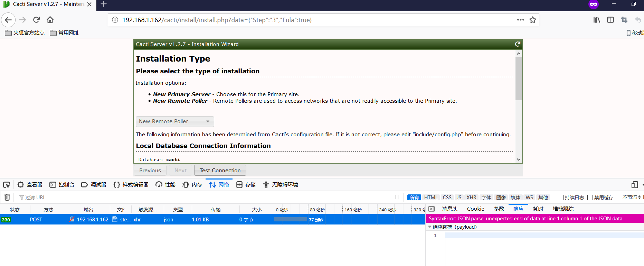Image resolution: width=644 pixels, height=266 pixels.
Task: Filter requests by HTML type
Action: (431, 197)
